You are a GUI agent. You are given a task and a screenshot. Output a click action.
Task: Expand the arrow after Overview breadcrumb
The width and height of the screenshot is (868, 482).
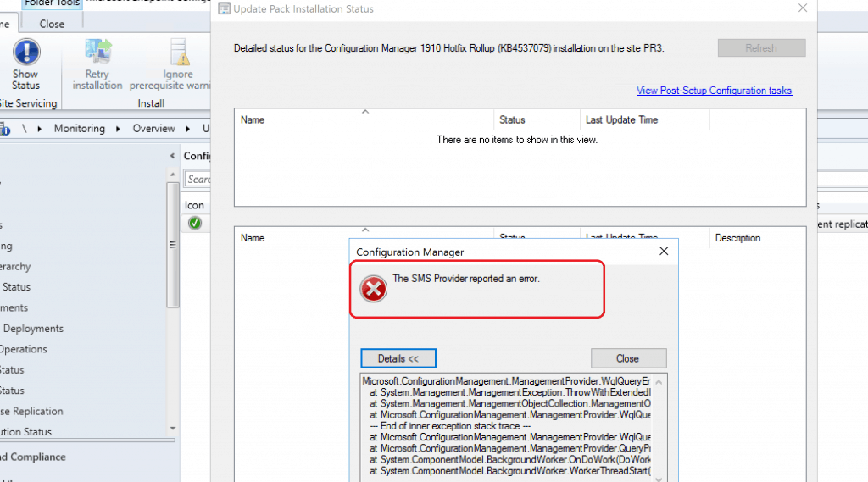188,129
